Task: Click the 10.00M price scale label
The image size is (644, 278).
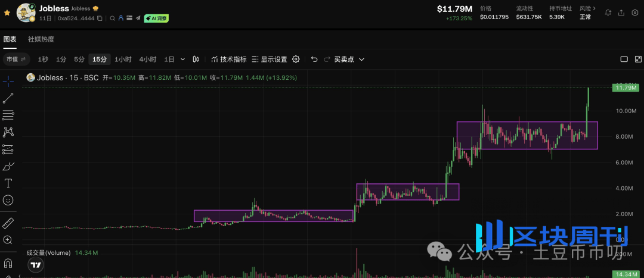Action: point(626,111)
